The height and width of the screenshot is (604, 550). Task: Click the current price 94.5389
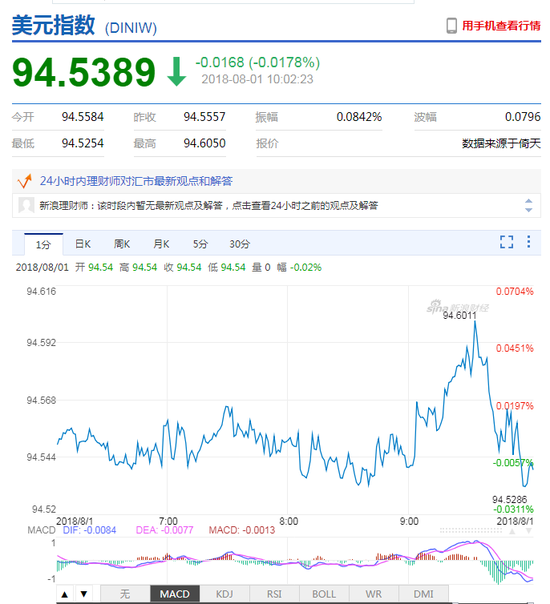click(x=84, y=72)
